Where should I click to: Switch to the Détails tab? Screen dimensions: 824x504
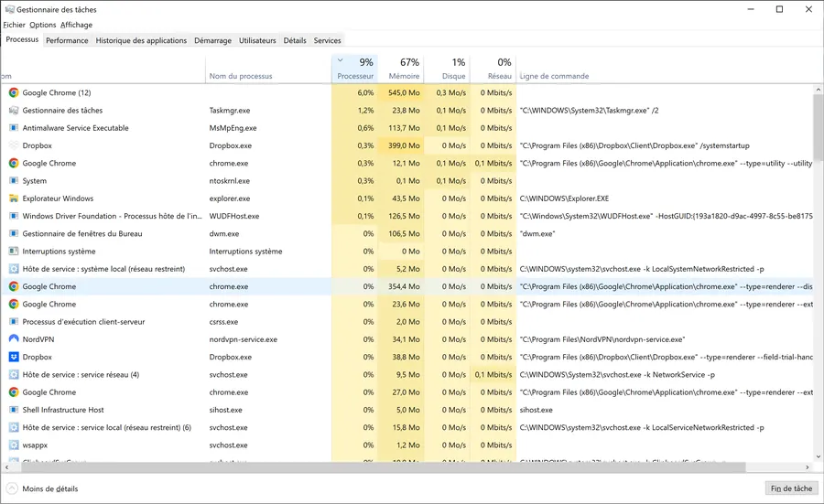tap(295, 40)
